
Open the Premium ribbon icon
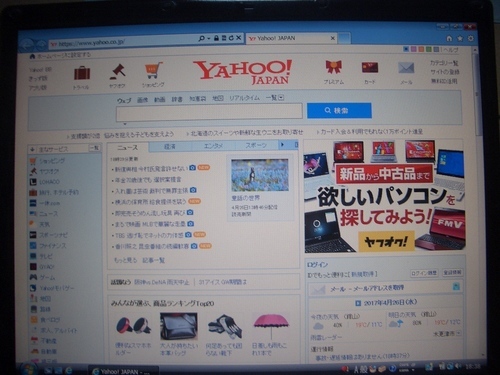pyautogui.click(x=333, y=67)
